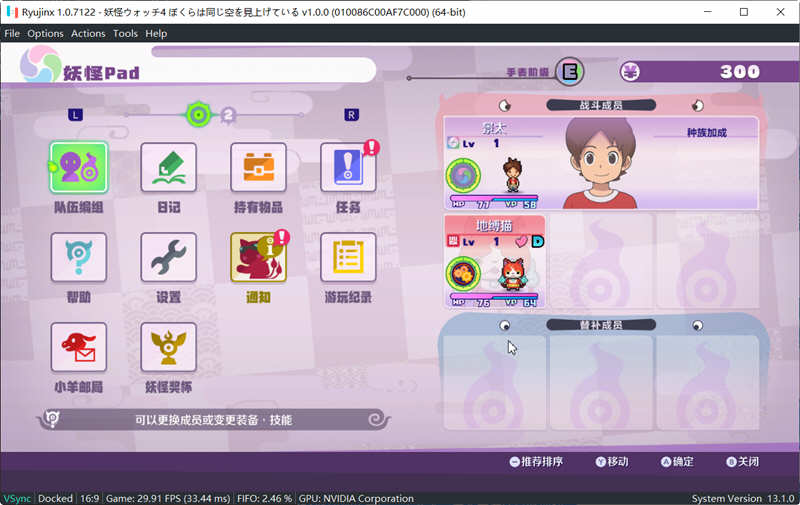This screenshot has width=800, height=505.
Task: Click the L shoulder page button
Action: [x=76, y=115]
